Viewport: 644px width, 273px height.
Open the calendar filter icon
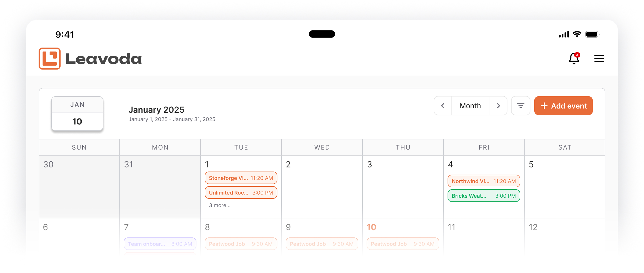520,106
